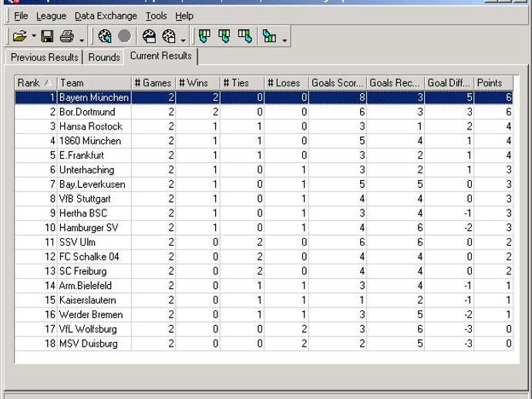The image size is (532, 399).
Task: Click Hamburger SV's goal difference -2
Action: click(468, 228)
